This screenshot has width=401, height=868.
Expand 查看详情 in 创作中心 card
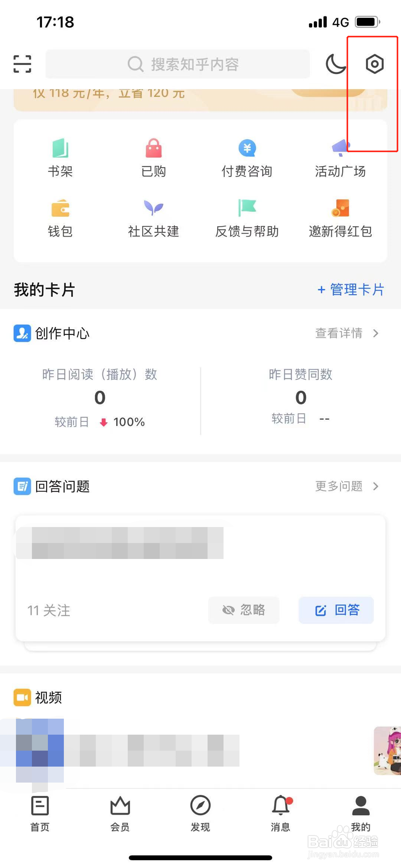tap(347, 333)
